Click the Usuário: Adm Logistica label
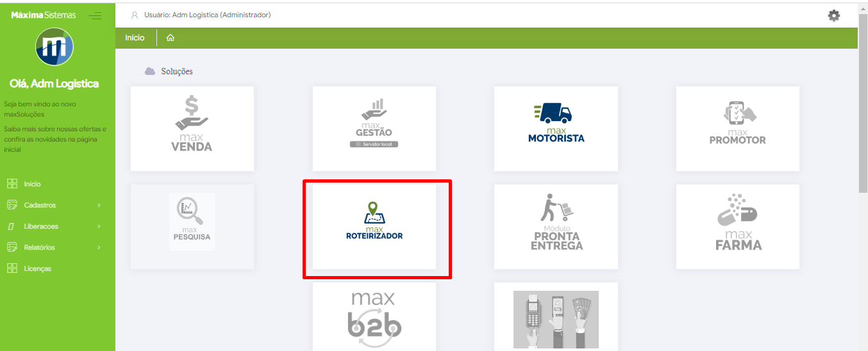Viewport: 868px width, 351px height. tap(207, 15)
